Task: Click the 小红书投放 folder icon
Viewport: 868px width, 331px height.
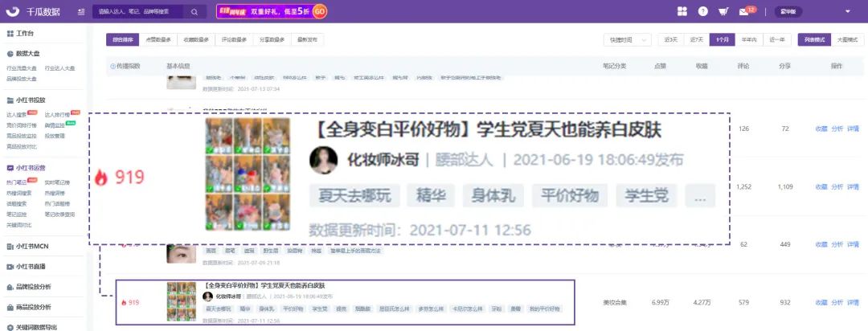Action: 10,100
